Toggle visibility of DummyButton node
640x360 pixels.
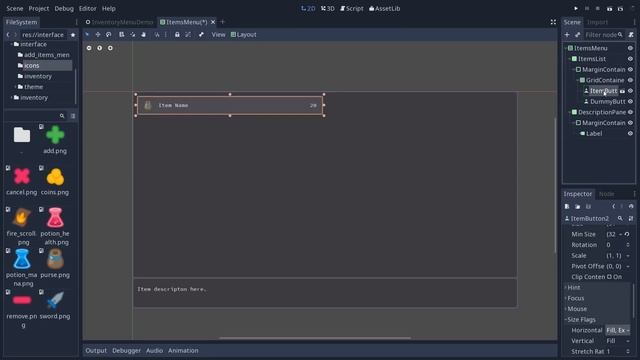coord(630,102)
